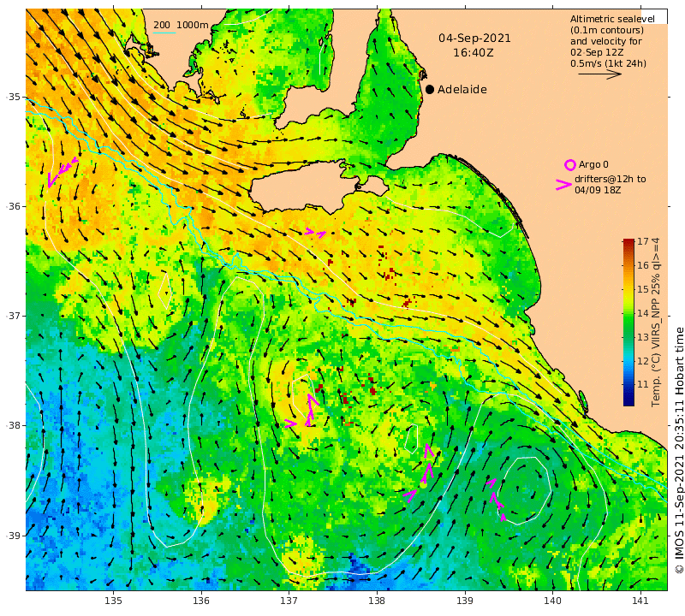685x616 pixels.
Task: Click the longitude axis label 139
Action: pos(465,601)
